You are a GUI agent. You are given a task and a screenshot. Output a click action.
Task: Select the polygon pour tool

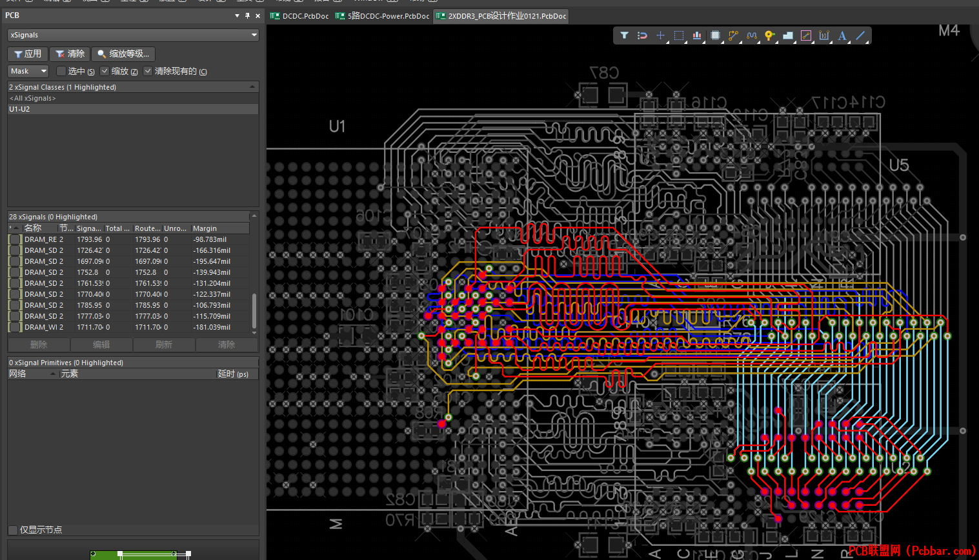click(x=788, y=36)
